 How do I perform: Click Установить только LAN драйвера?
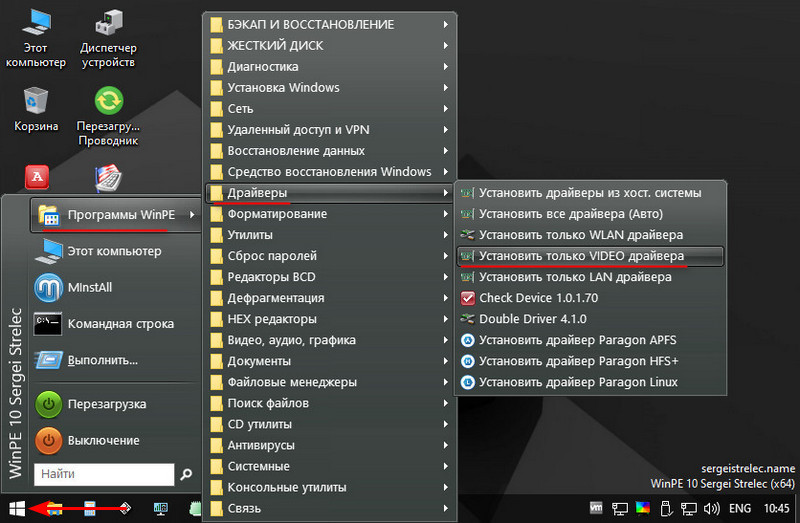590,277
